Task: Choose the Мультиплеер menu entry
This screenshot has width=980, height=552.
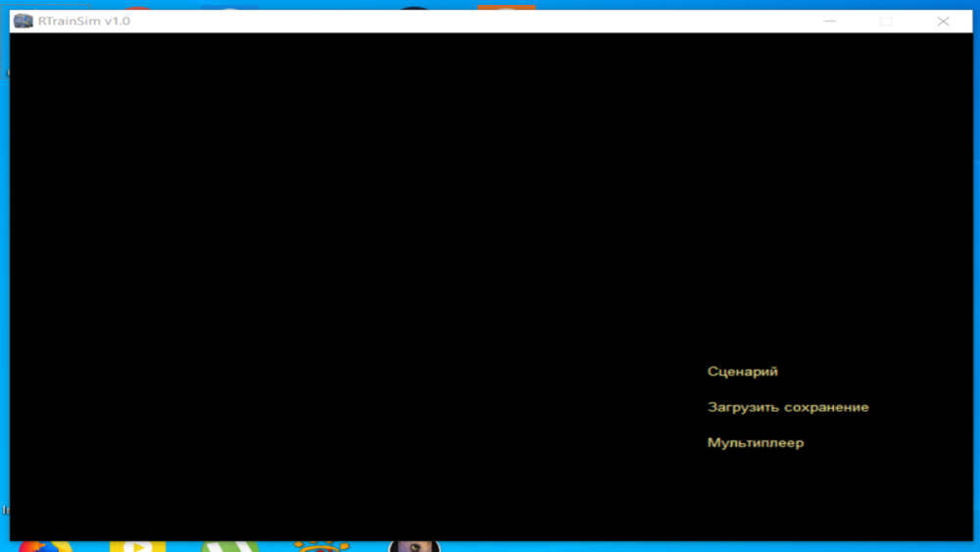Action: (755, 443)
